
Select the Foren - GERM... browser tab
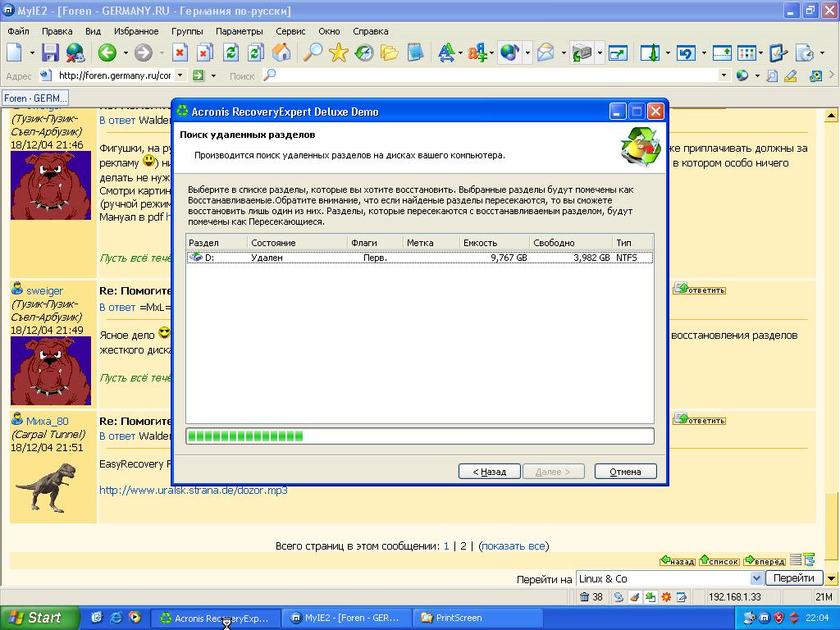35,98
